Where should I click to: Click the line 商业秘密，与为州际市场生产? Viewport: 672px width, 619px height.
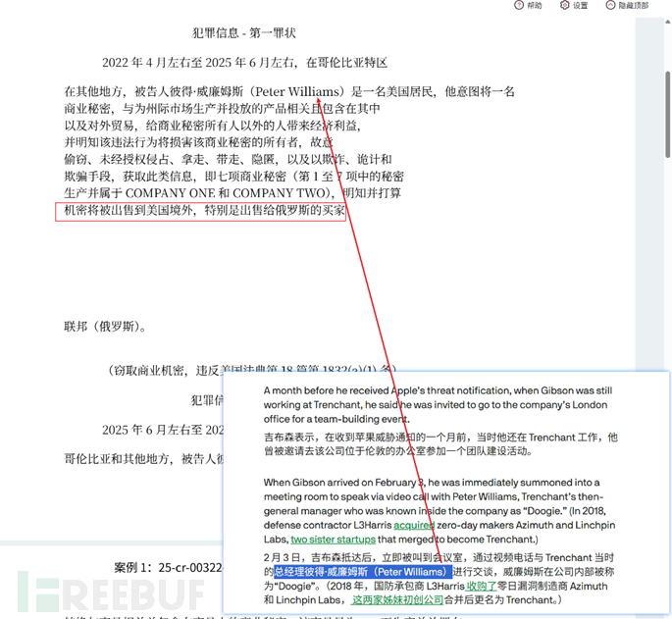(x=222, y=109)
